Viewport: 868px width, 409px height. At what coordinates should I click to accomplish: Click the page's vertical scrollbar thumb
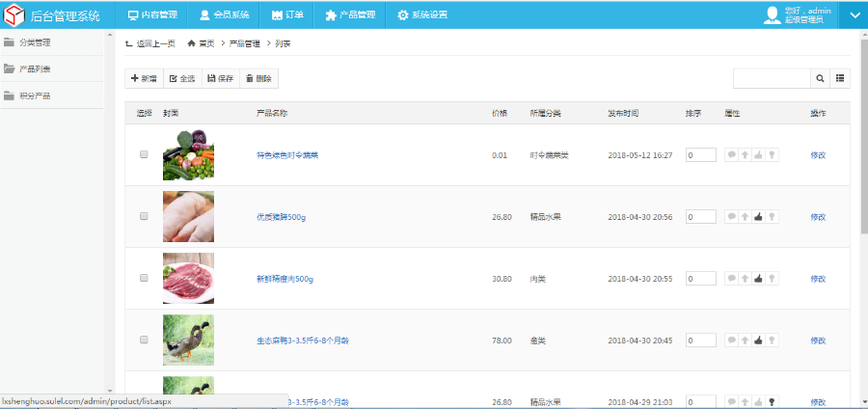[x=864, y=136]
